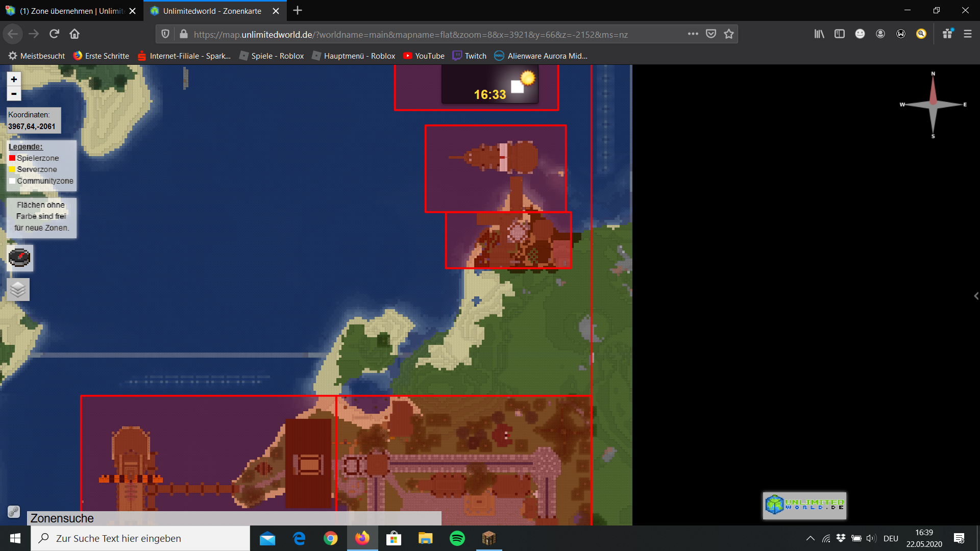
Task: Bookmark this page with the star
Action: [729, 34]
